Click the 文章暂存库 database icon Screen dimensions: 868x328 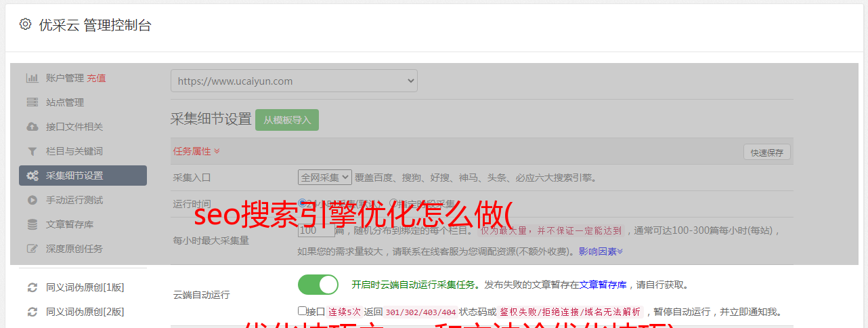pyautogui.click(x=32, y=224)
